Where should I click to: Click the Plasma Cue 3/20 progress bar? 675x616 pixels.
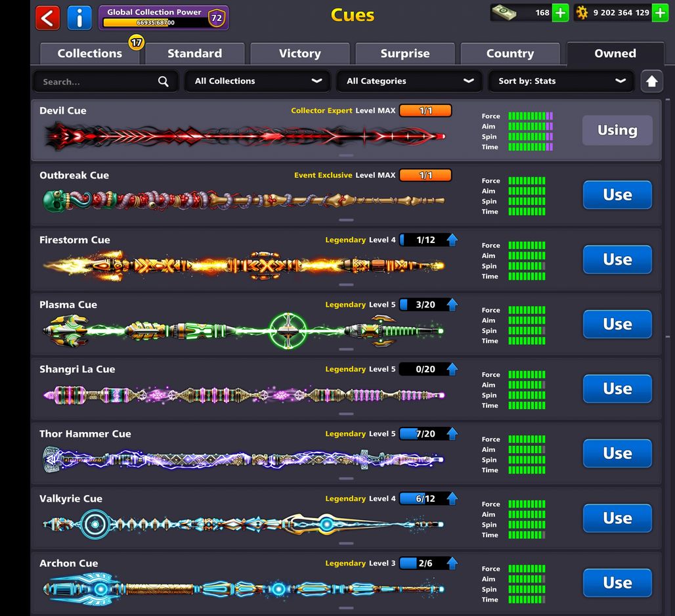(x=425, y=304)
